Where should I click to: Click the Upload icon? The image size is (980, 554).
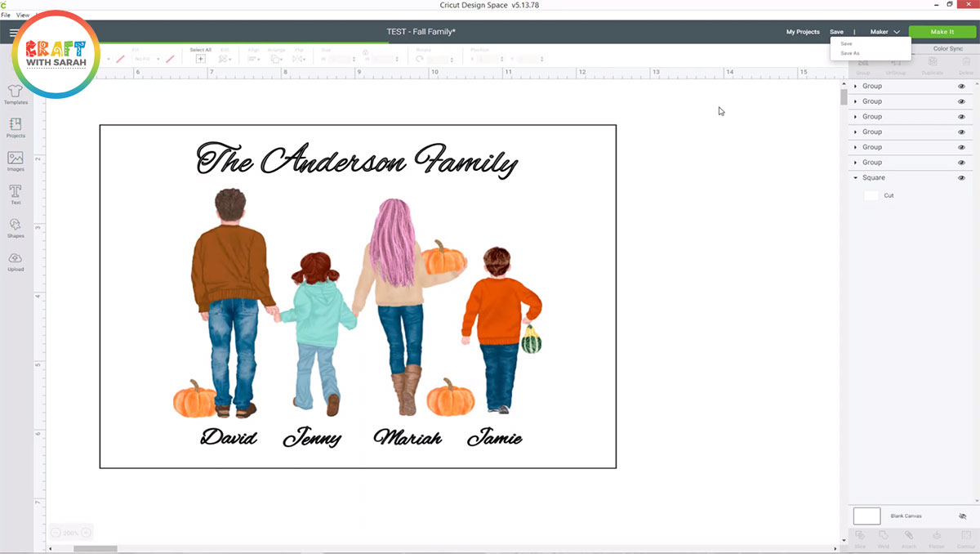click(x=16, y=261)
